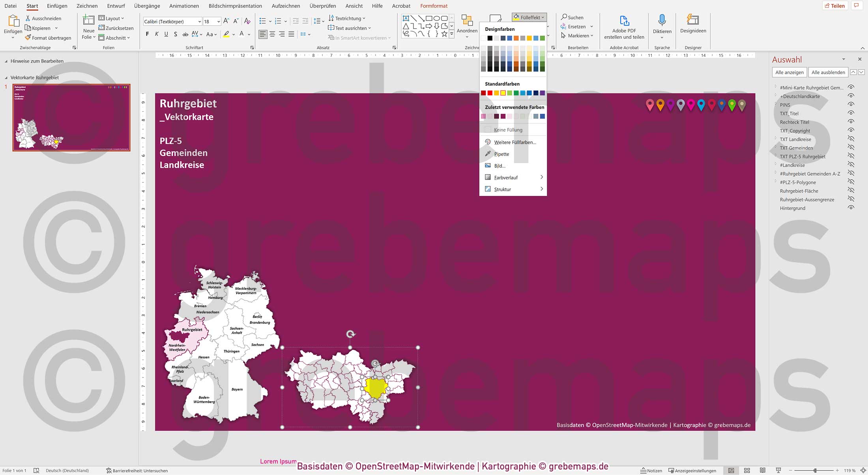This screenshot has height=475, width=868.
Task: Cut selection using the Ausschneiden scissors icon
Action: click(x=27, y=18)
